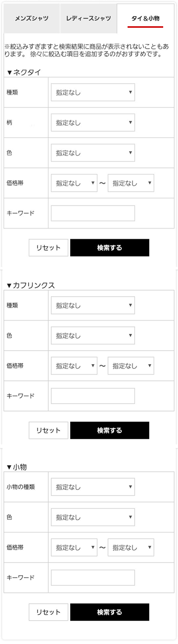Screen dimensions: 178x644
Task: Click リセット in the 小物 section
Action: (48, 612)
